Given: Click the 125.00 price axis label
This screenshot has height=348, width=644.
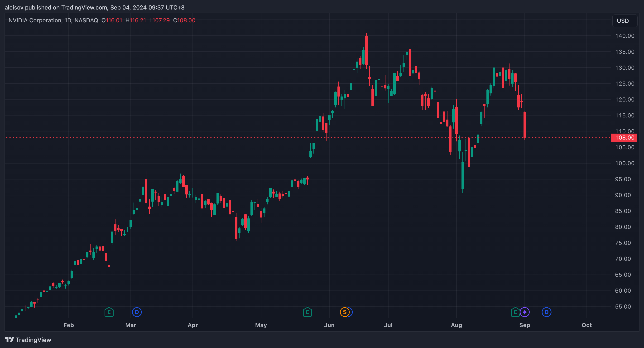Looking at the screenshot, I should (625, 83).
